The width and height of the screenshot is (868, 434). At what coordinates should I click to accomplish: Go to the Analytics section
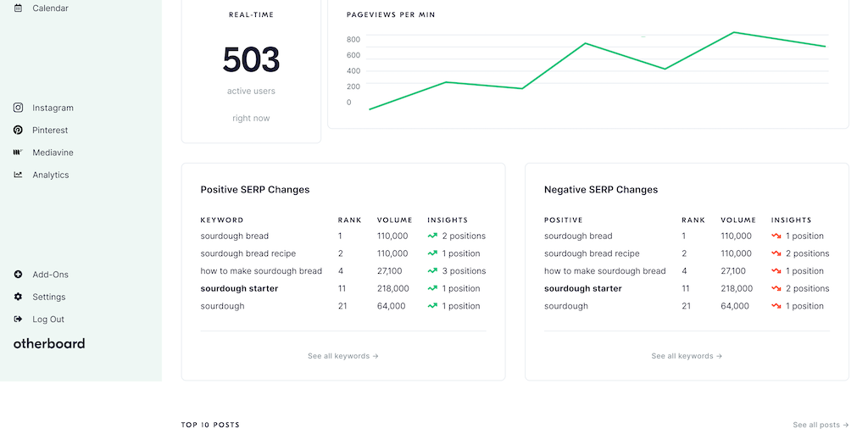[x=51, y=175]
